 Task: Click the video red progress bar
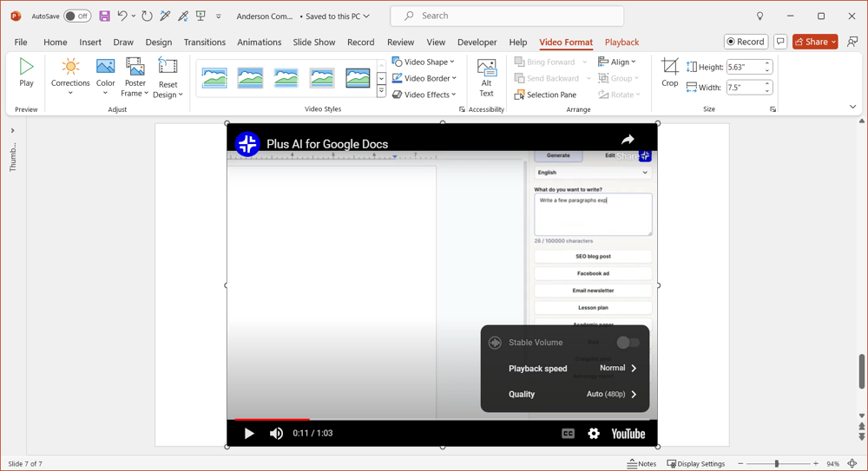pyautogui.click(x=272, y=419)
